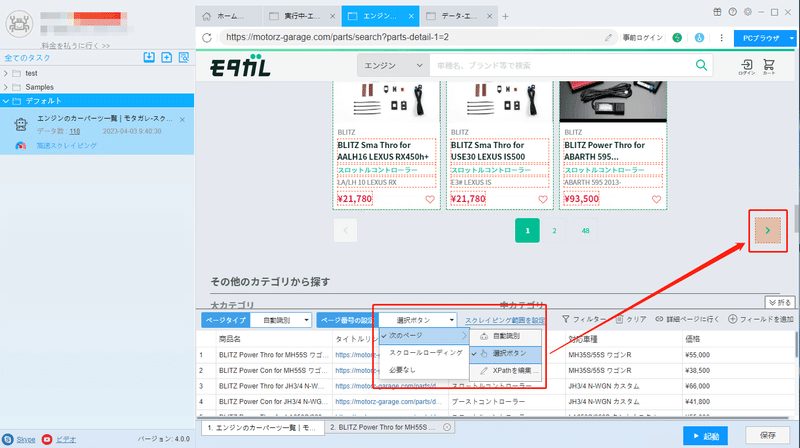Open the 次のページ submenu
This screenshot has height=448, width=800.
point(424,336)
